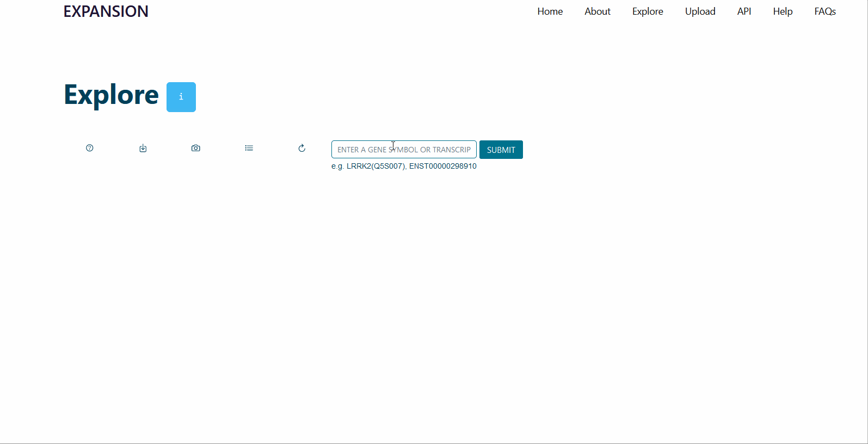868x444 pixels.
Task: Open the question mark help icon
Action: 90,148
